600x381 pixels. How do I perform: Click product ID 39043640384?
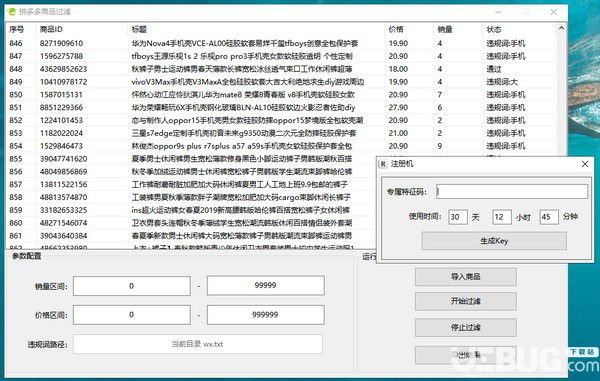click(64, 236)
